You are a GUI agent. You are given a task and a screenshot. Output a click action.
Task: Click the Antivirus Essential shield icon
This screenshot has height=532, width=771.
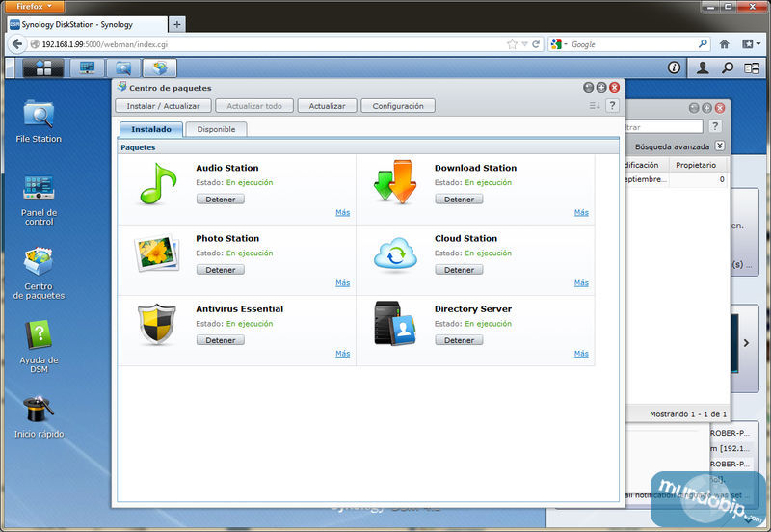tap(157, 324)
